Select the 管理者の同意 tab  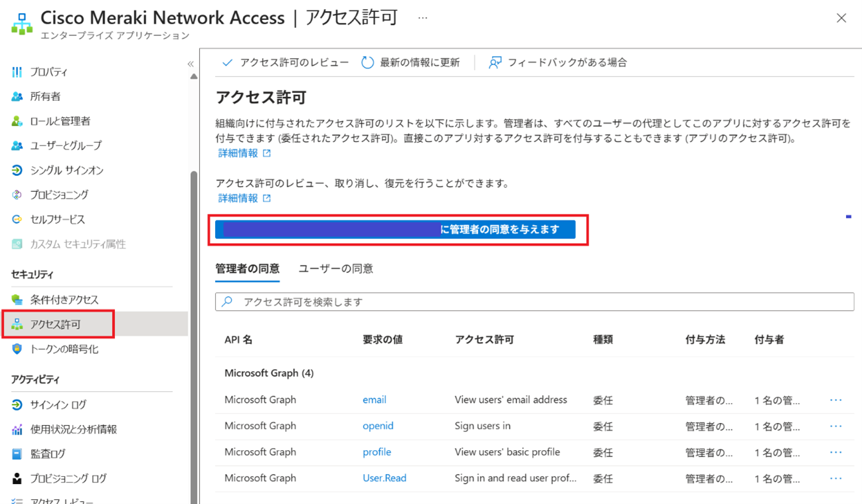247,269
